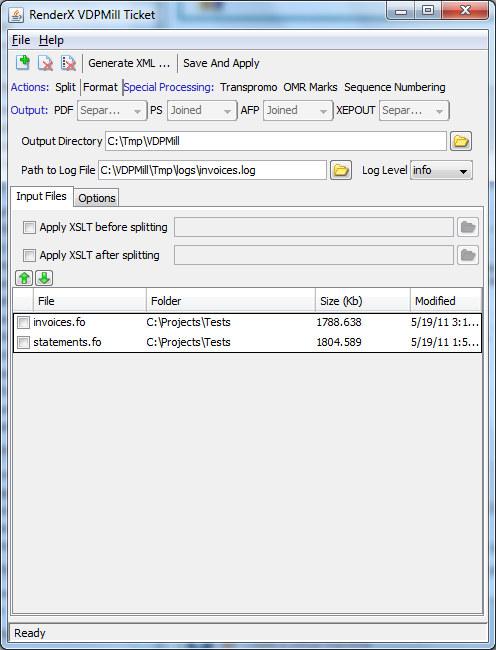Toggle the Split action
The image size is (496, 650).
65,87
